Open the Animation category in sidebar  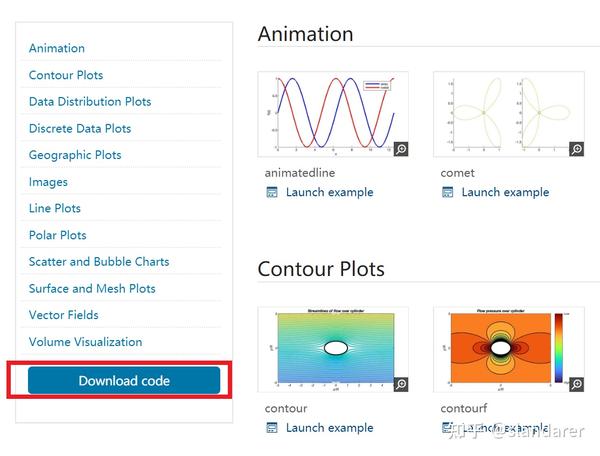(57, 48)
